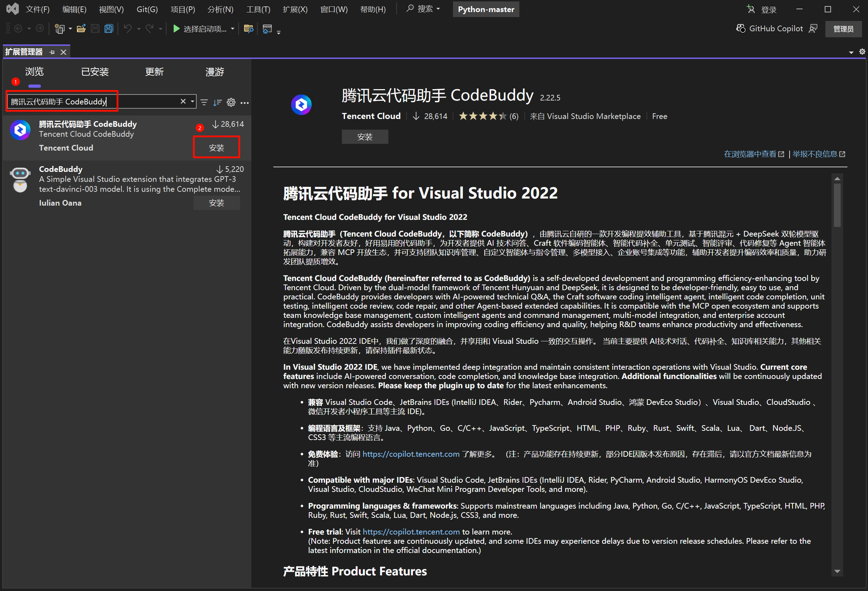Clear the extension search box text

coord(183,102)
